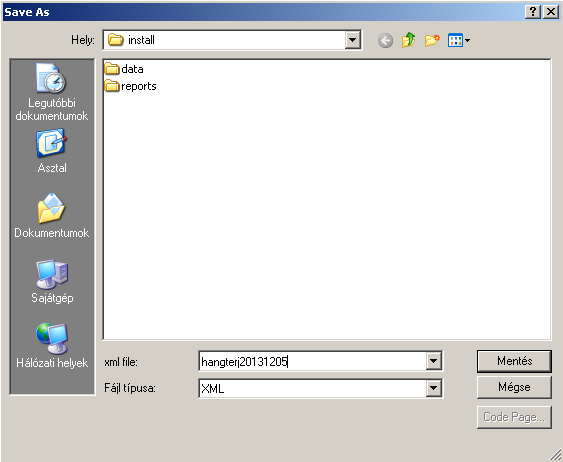563x462 pixels.
Task: Navigate to Sajátgép
Action: 52,281
